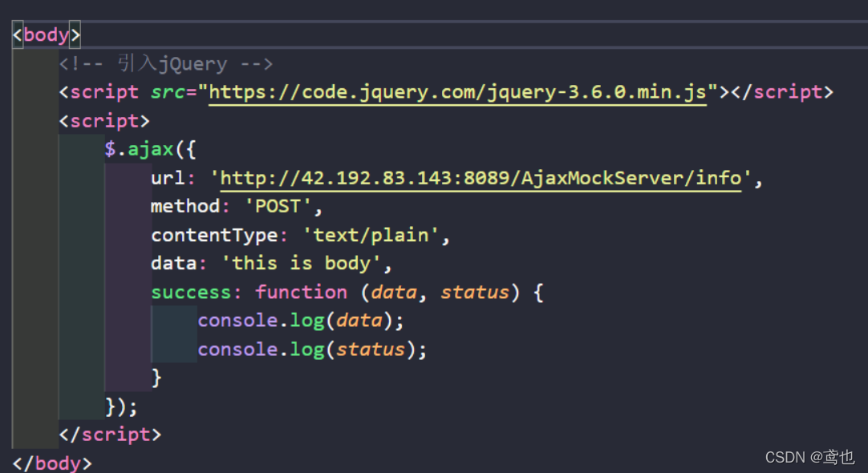This screenshot has width=868, height=473.
Task: Open the code.jquery.com script URL link
Action: click(458, 92)
